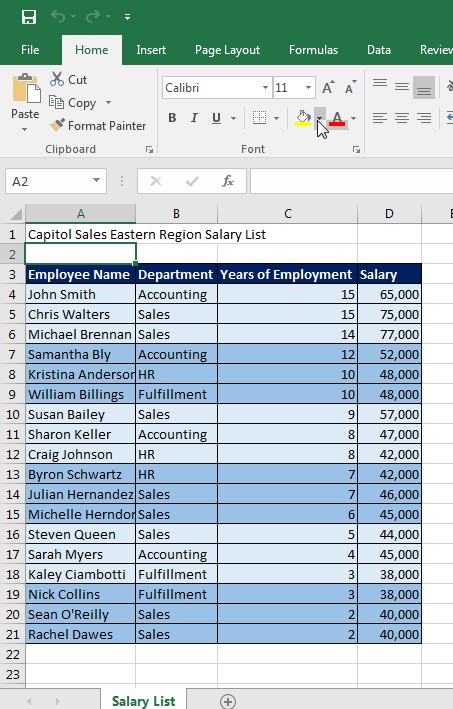Click the 'Kaley Ciambotti' cell
This screenshot has width=453, height=709.
click(x=80, y=574)
